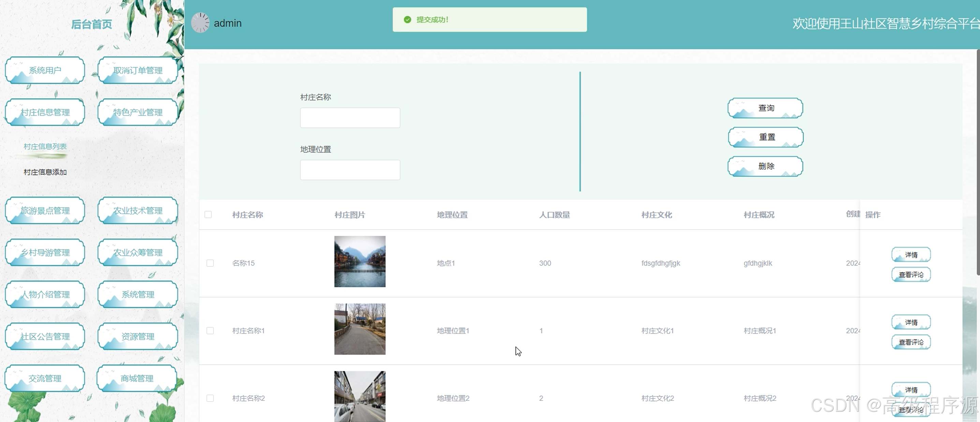View 查看评论 for the 村庄名称1 row
980x422 pixels.
pos(911,342)
